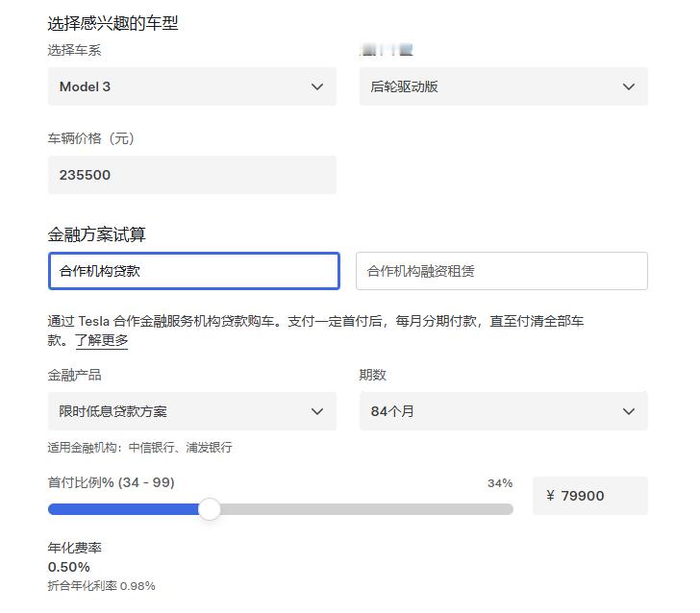Click chevron arrow beside 限时低息贷款方案
The width and height of the screenshot is (700, 613).
(x=317, y=411)
